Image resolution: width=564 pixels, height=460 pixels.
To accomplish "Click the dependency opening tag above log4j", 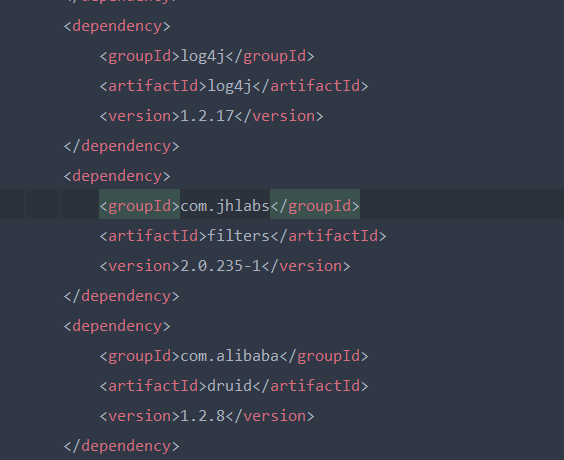I will tap(117, 27).
